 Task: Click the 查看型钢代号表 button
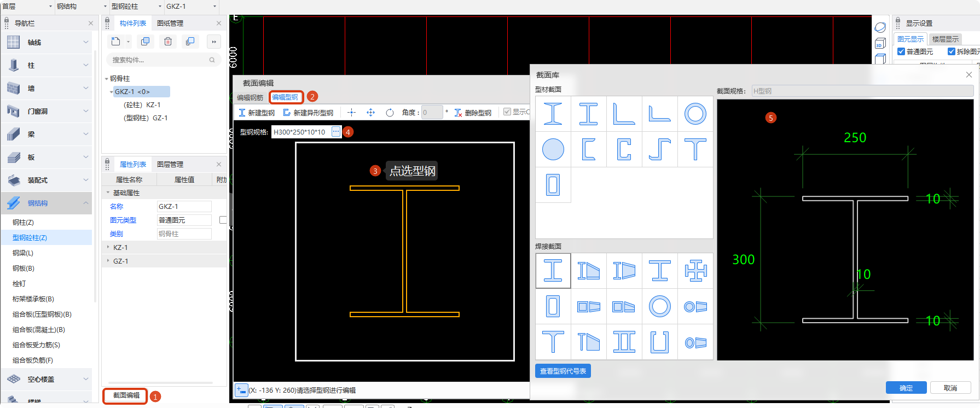click(563, 371)
